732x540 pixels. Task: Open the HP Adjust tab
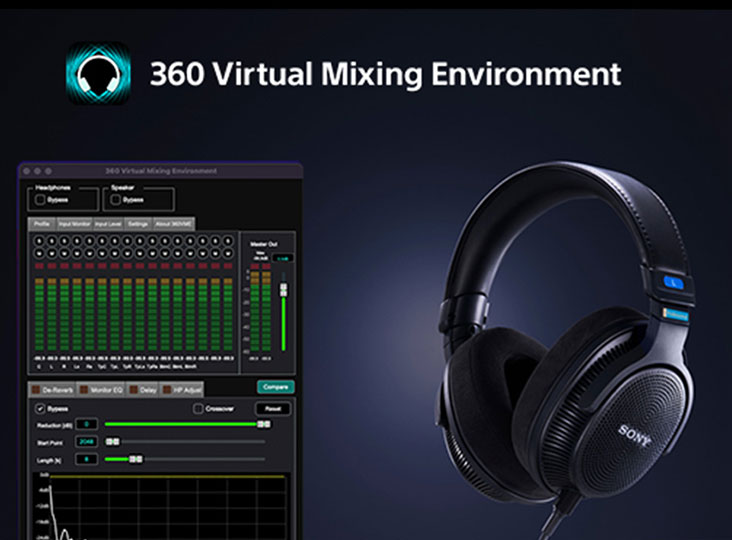point(182,389)
